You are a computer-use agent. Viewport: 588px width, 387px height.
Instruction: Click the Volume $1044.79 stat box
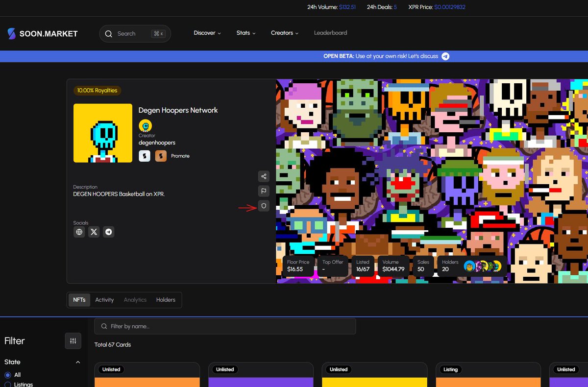click(393, 266)
